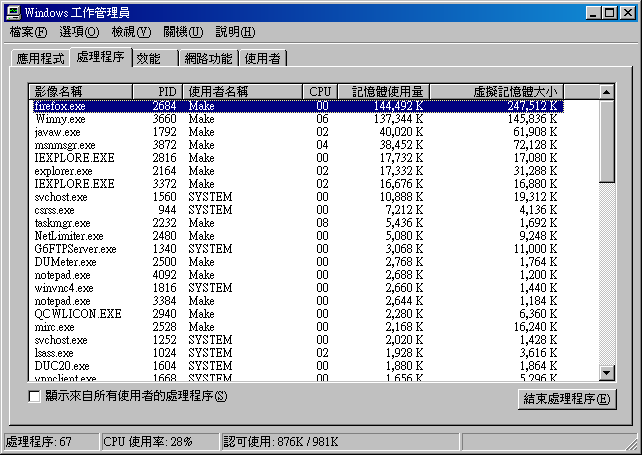
Task: Click the Task Manager title bar icon
Action: (12, 12)
